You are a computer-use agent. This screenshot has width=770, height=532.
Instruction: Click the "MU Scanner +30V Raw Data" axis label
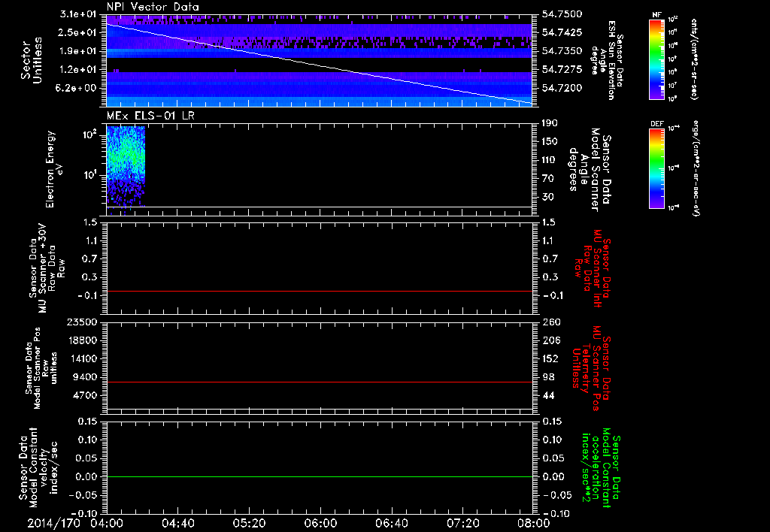click(x=47, y=268)
